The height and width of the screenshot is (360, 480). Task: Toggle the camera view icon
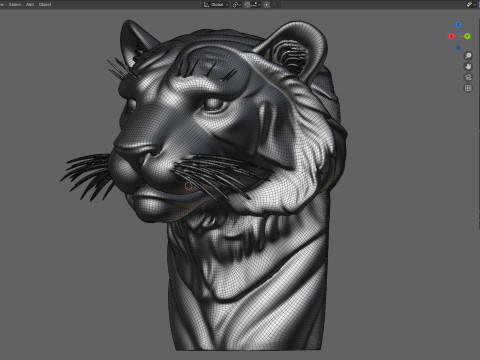(468, 77)
